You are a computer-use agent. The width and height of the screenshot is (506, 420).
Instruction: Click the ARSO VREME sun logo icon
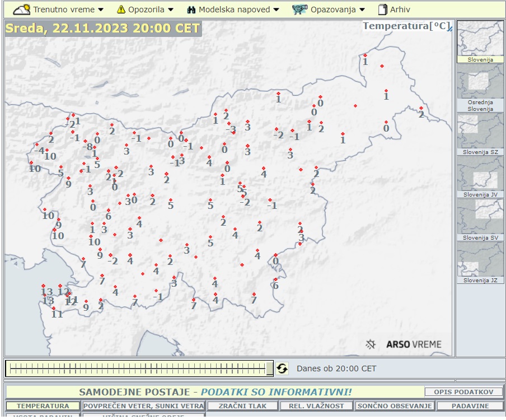click(371, 344)
